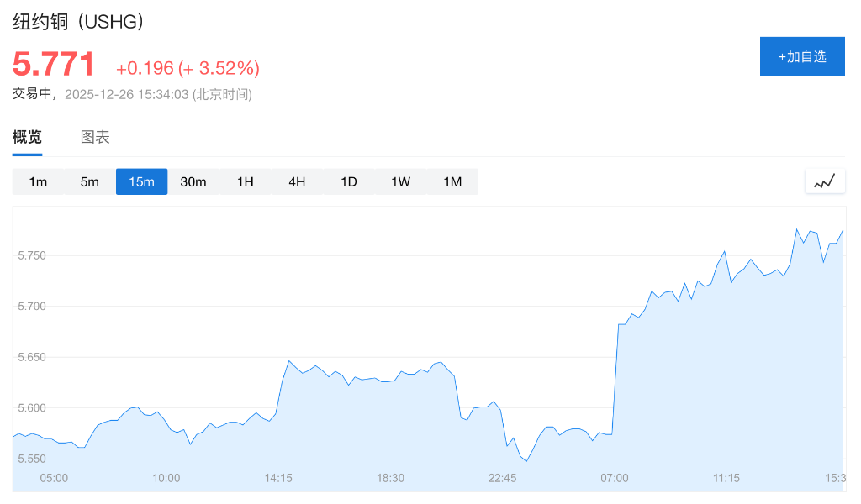Screen dimensions: 861x504
Task: Click the 5.771 current price
Action: coord(54,65)
